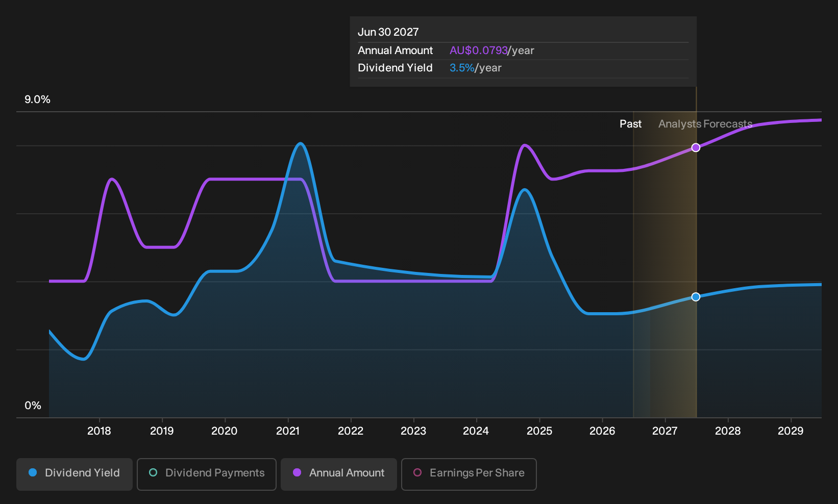Click the purple Annual Amount data point marker
This screenshot has height=504, width=838.
696,147
